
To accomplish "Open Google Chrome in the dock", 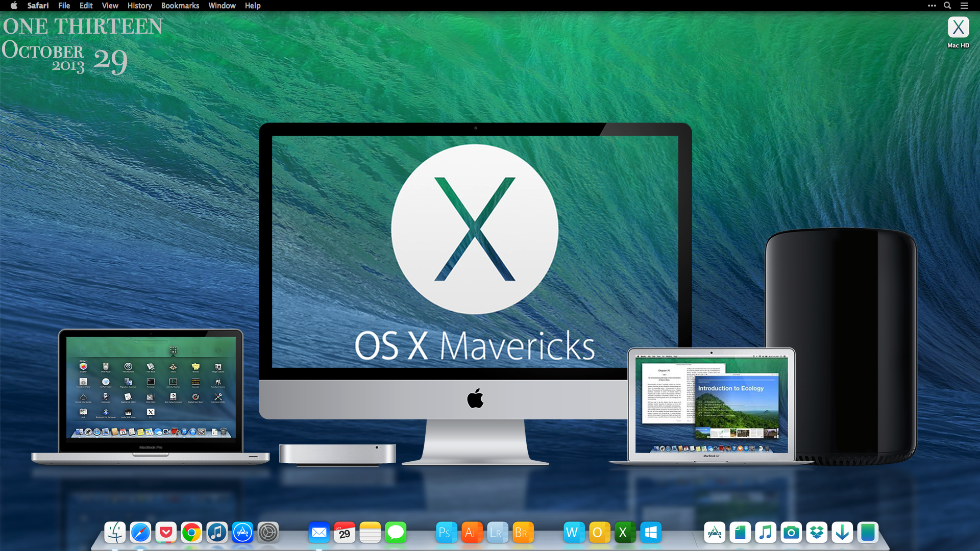I will pos(191,533).
